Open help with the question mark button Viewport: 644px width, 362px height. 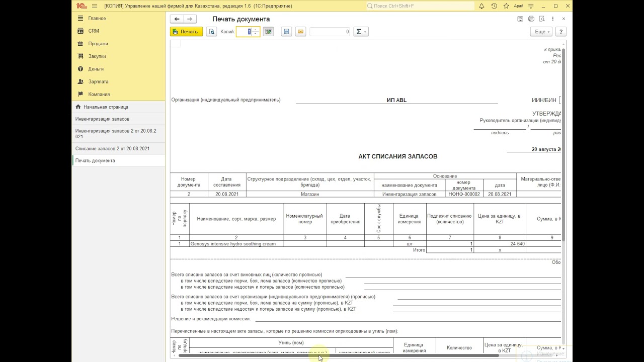(x=561, y=32)
